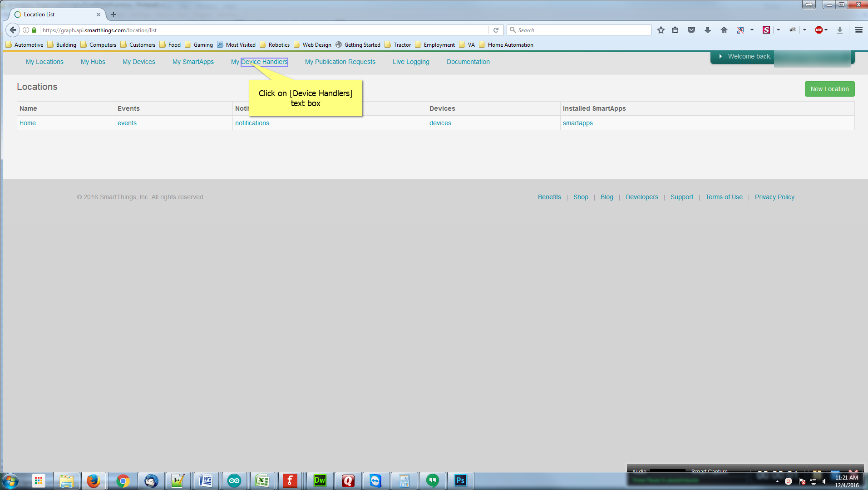The width and height of the screenshot is (868, 490).
Task: Click the pink S extension icon
Action: (766, 30)
